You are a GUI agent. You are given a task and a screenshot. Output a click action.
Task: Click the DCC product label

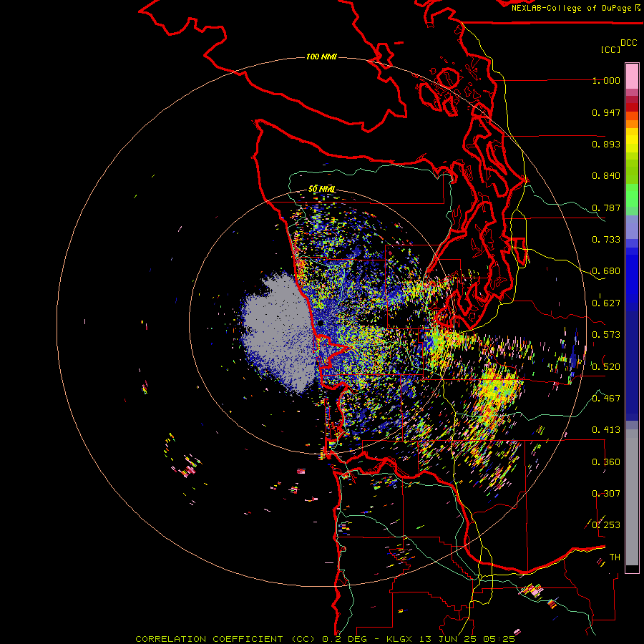(x=628, y=43)
